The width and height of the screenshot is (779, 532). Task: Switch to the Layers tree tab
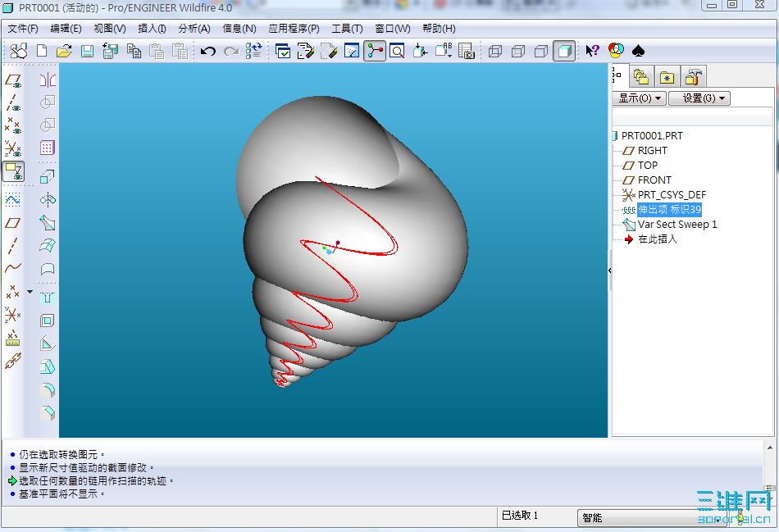(x=641, y=77)
